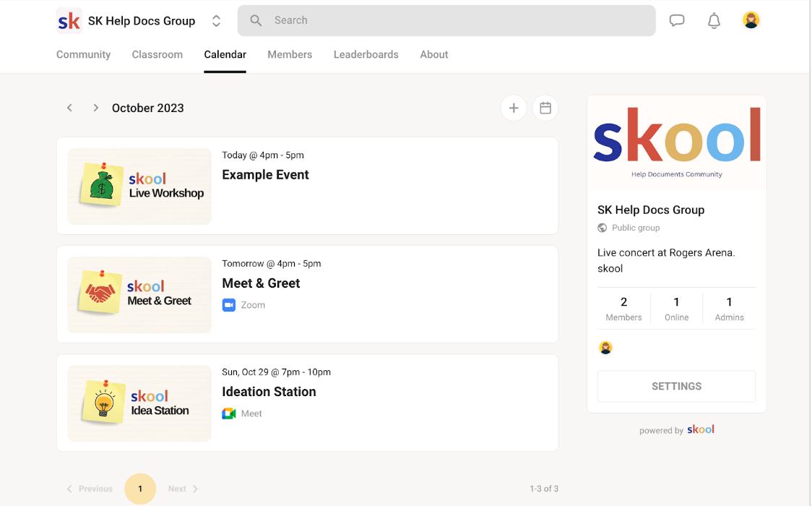The height and width of the screenshot is (506, 812).
Task: Open the Members tab
Action: tap(290, 54)
